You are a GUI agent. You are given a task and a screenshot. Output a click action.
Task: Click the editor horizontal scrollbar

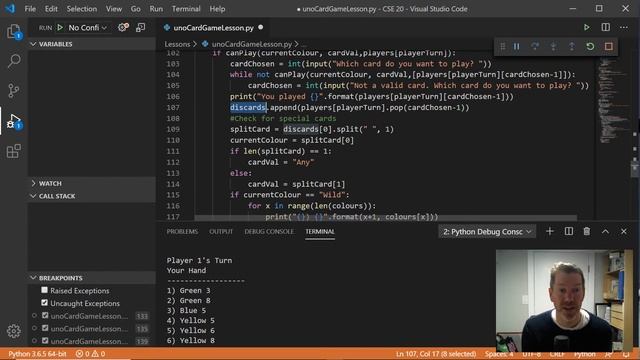(386, 218)
